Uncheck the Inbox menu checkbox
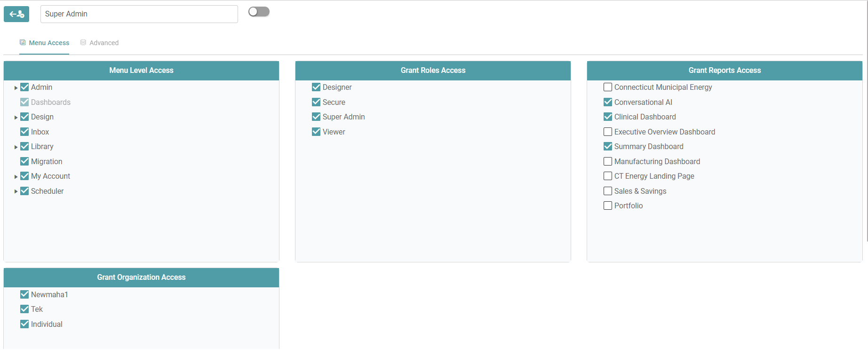868x356 pixels. pos(24,132)
